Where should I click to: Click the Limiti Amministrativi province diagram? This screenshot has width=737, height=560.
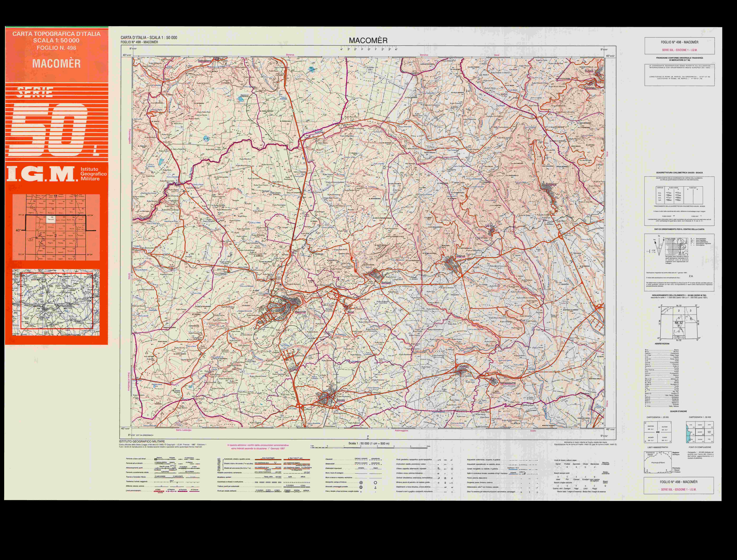click(x=658, y=463)
